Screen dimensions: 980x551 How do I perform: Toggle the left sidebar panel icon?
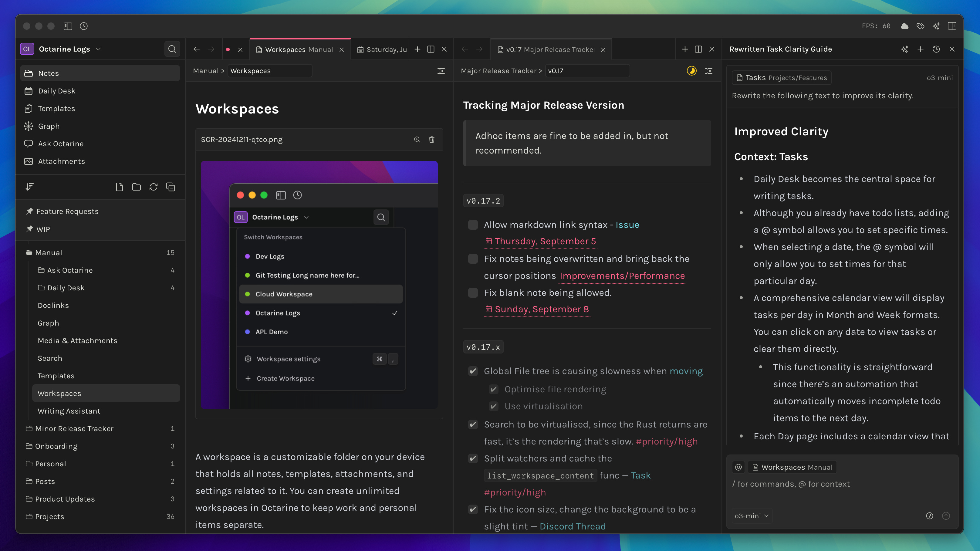point(68,26)
